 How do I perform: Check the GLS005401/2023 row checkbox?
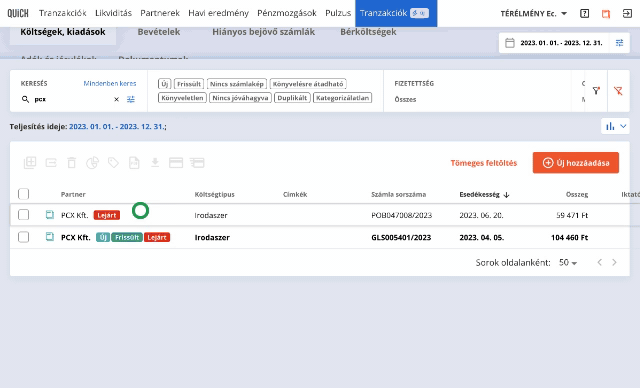(x=24, y=237)
